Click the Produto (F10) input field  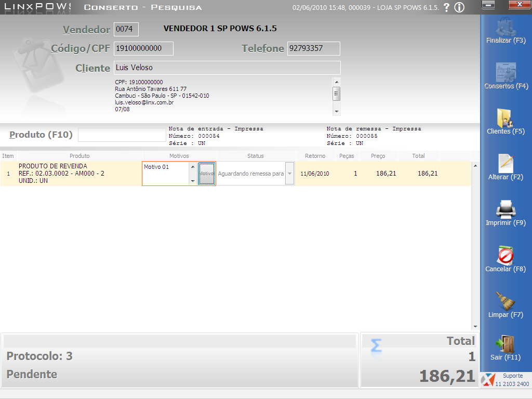[x=122, y=135]
